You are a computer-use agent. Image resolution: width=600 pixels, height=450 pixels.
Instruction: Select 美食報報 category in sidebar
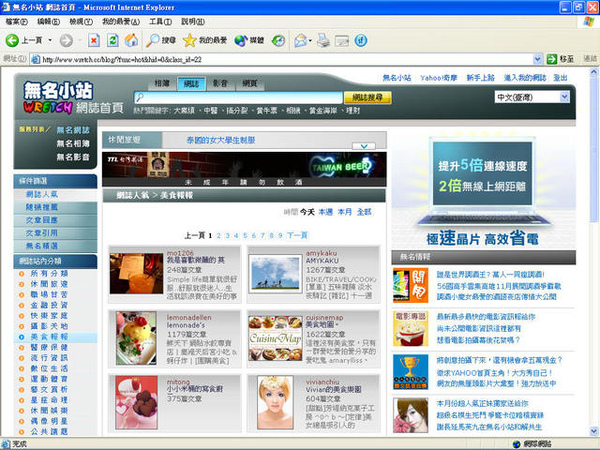coord(49,337)
